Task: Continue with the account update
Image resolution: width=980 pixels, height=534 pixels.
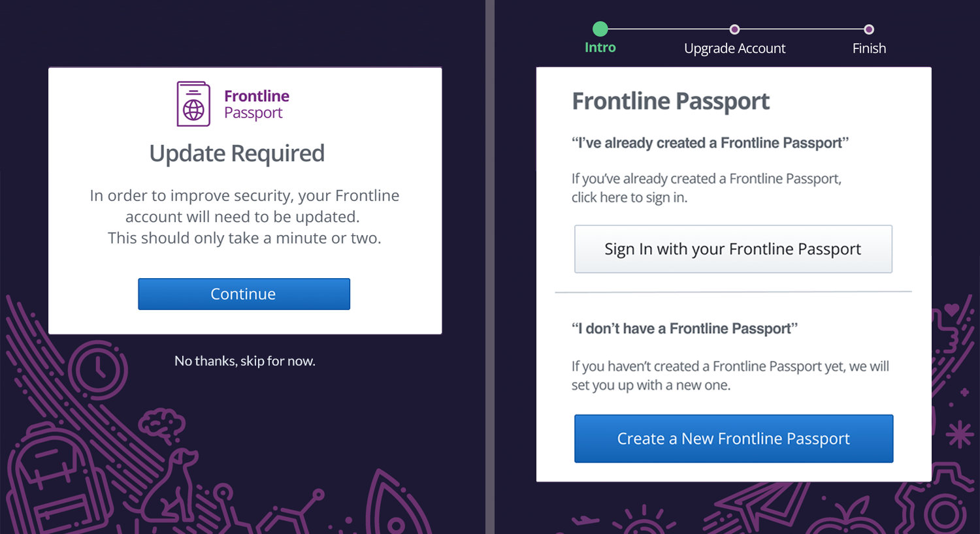Action: click(x=244, y=294)
